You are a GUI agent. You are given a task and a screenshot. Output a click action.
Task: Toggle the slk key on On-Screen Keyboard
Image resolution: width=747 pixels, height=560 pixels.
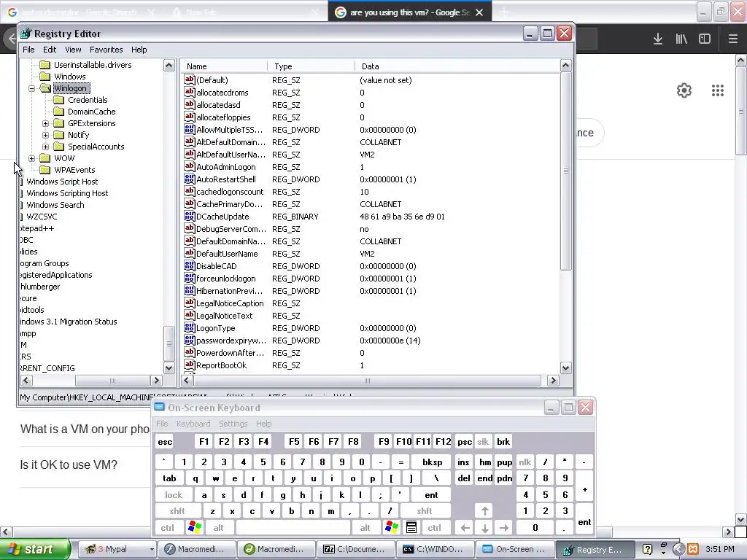tap(483, 441)
